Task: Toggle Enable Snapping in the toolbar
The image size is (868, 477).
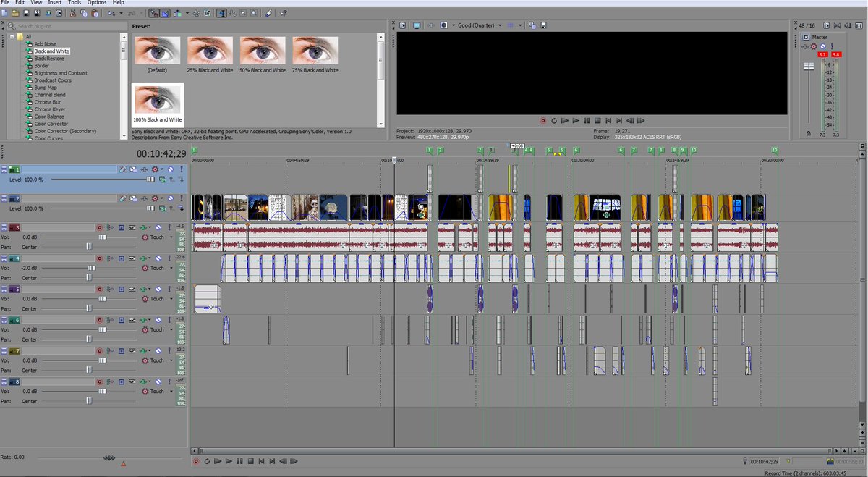Action: (153, 13)
